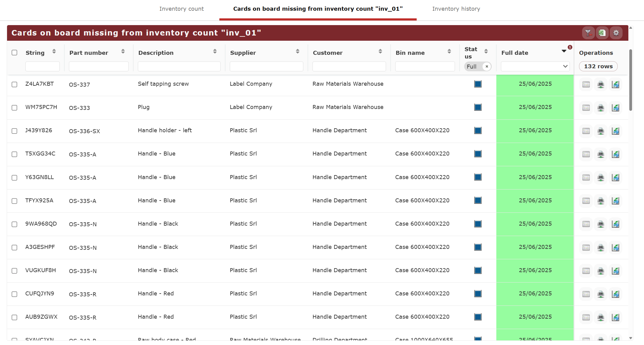This screenshot has height=345, width=644.
Task: Sort by the Part number column arrows
Action: pyautogui.click(x=123, y=51)
